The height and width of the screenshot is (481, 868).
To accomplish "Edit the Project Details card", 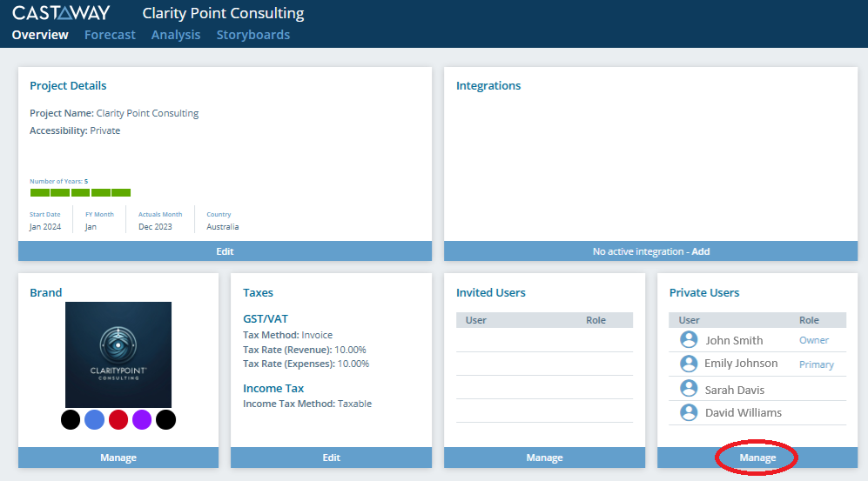I will pyautogui.click(x=225, y=251).
